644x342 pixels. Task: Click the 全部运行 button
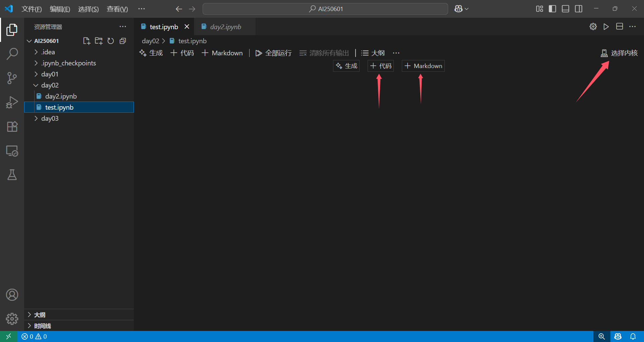(273, 53)
